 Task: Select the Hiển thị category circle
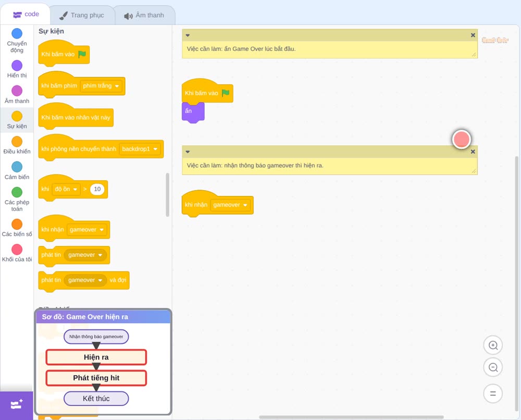point(17,66)
